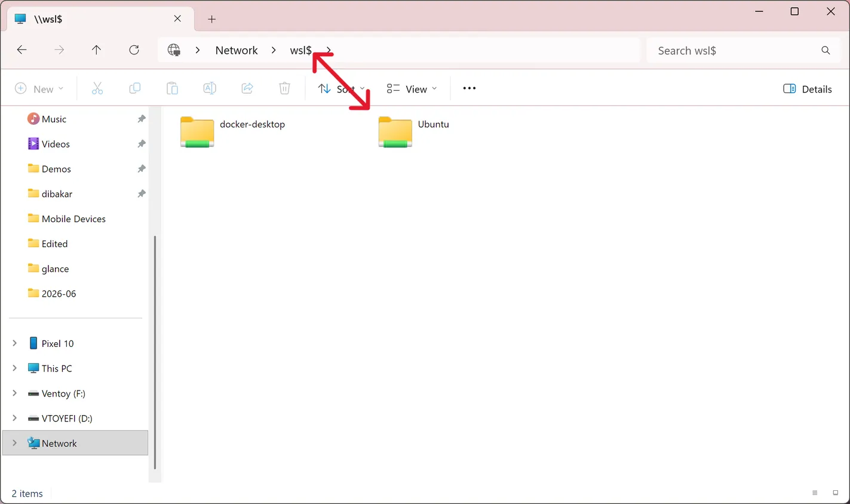850x504 pixels.
Task: Click the Copy icon in toolbar
Action: [135, 88]
